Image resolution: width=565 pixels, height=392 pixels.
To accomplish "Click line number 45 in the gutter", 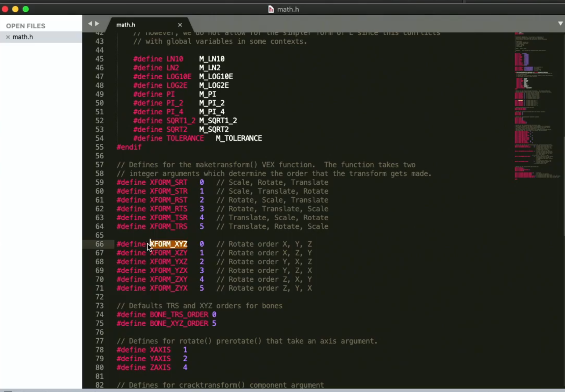I will pyautogui.click(x=100, y=59).
